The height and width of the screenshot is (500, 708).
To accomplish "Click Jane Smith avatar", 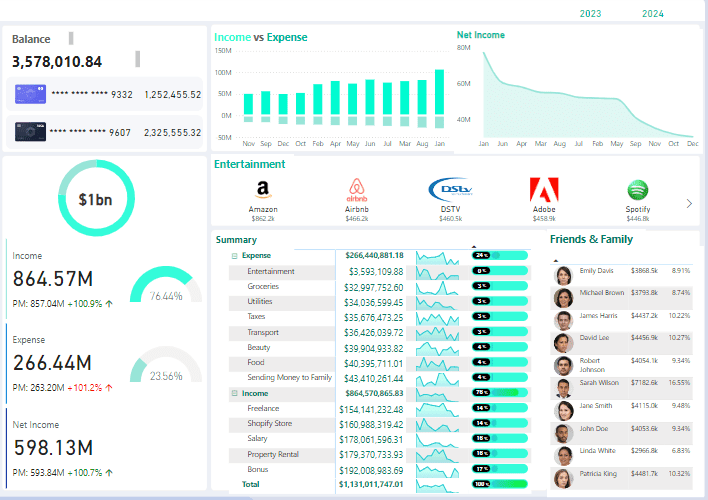I will tap(563, 411).
